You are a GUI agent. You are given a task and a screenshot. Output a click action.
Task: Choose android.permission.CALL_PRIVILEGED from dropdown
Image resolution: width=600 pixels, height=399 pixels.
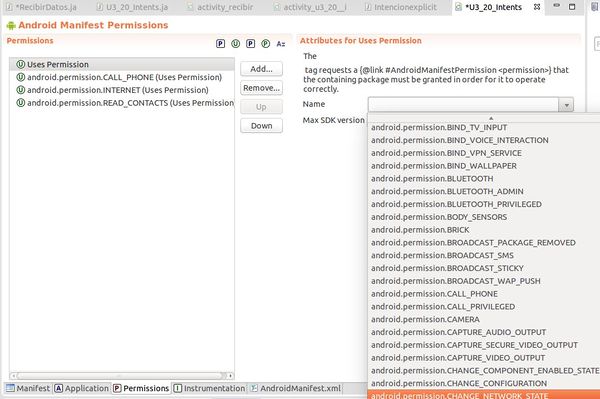(x=484, y=307)
